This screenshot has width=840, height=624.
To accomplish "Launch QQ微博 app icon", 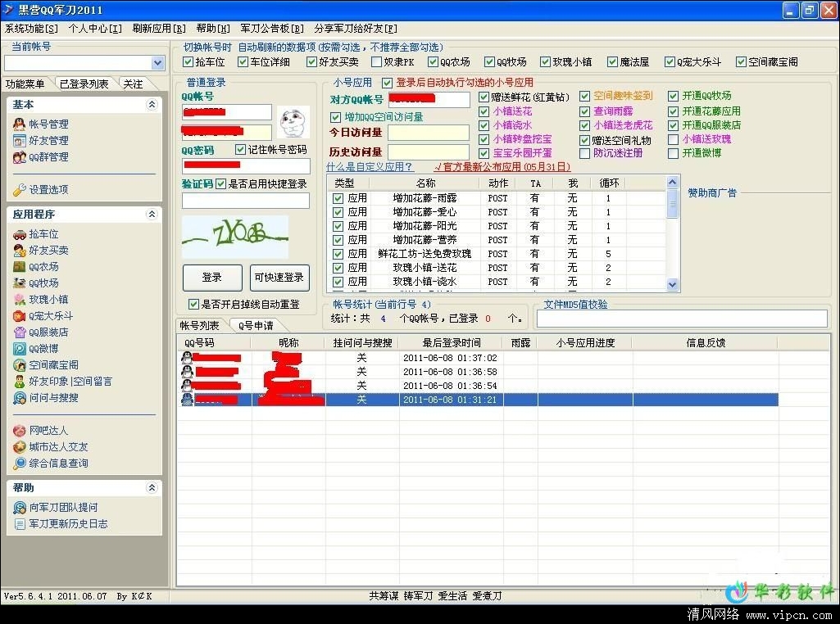I will click(x=20, y=349).
